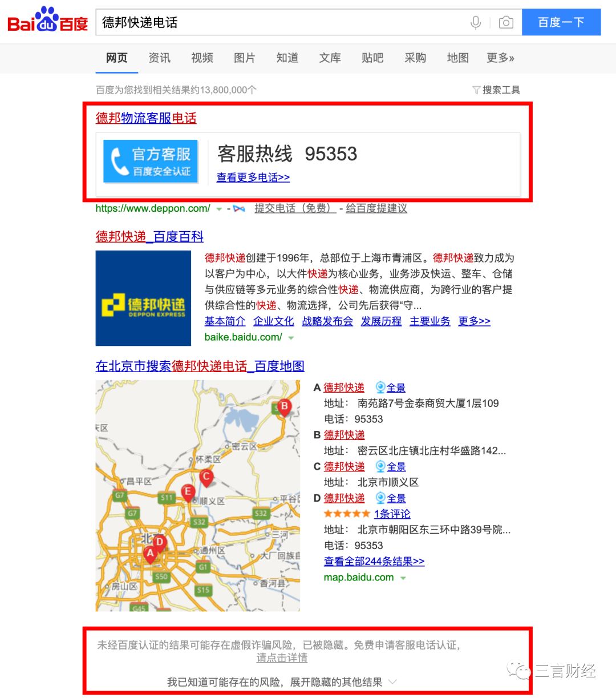Open 全景 panorama for result D
616x698 pixels.
click(x=391, y=498)
